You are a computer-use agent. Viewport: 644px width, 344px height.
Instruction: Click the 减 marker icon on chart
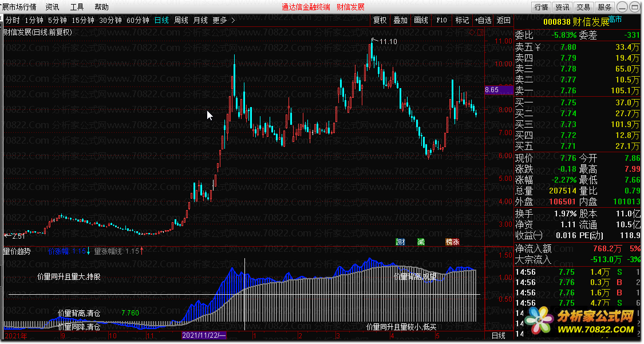421,242
